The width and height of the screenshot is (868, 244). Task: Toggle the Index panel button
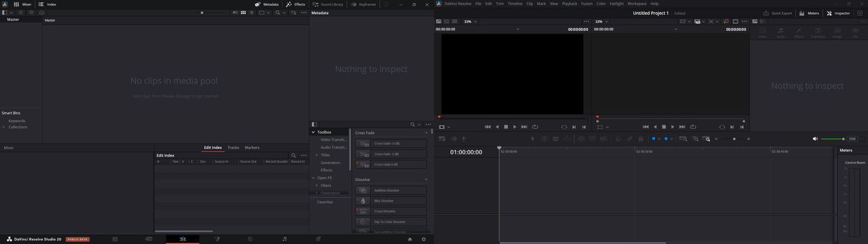[x=47, y=4]
